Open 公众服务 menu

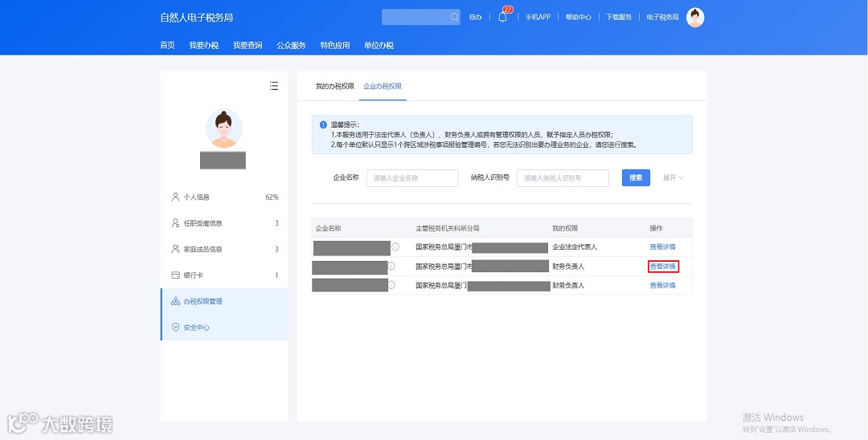(x=291, y=45)
